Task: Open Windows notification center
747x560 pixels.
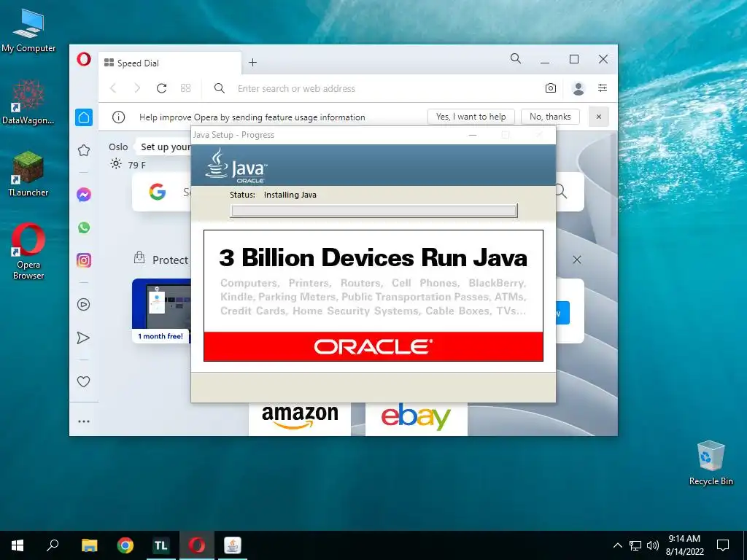Action: point(723,545)
